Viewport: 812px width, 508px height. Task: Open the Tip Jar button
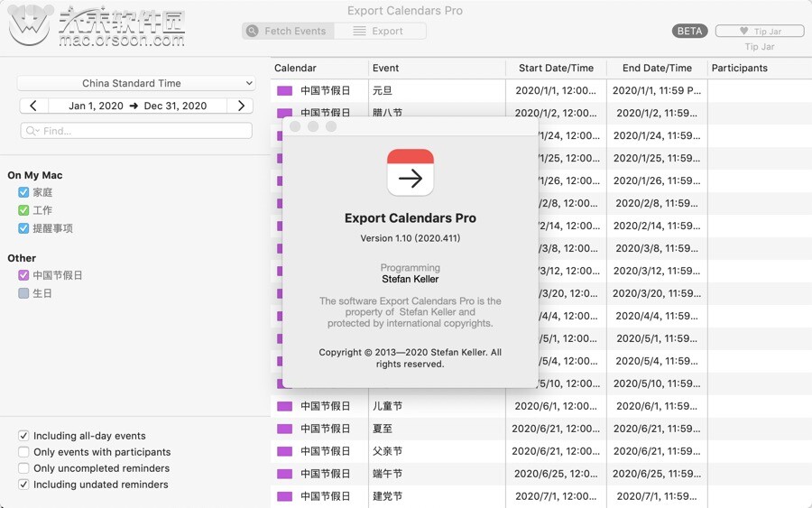[x=760, y=31]
